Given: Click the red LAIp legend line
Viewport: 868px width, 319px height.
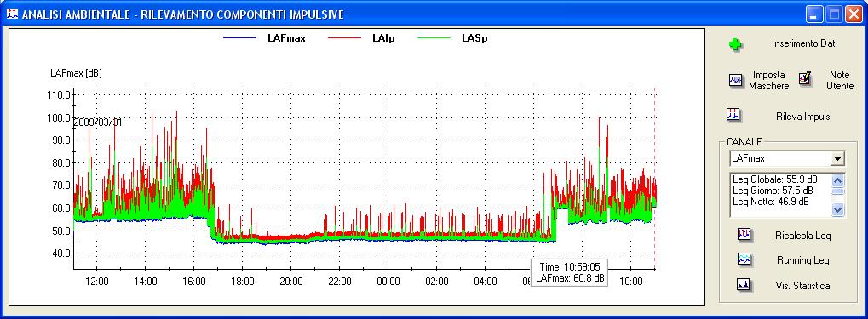Looking at the screenshot, I should tap(345, 38).
